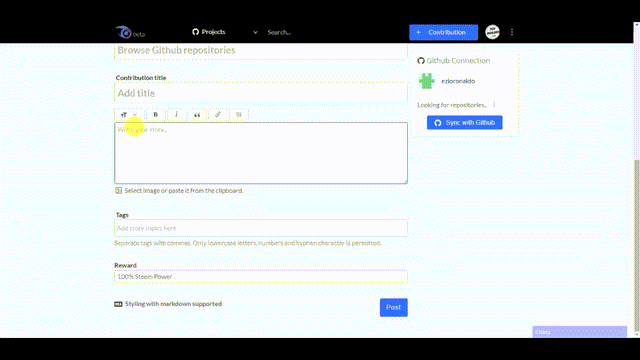Insert a link with the chain icon

[x=218, y=115]
